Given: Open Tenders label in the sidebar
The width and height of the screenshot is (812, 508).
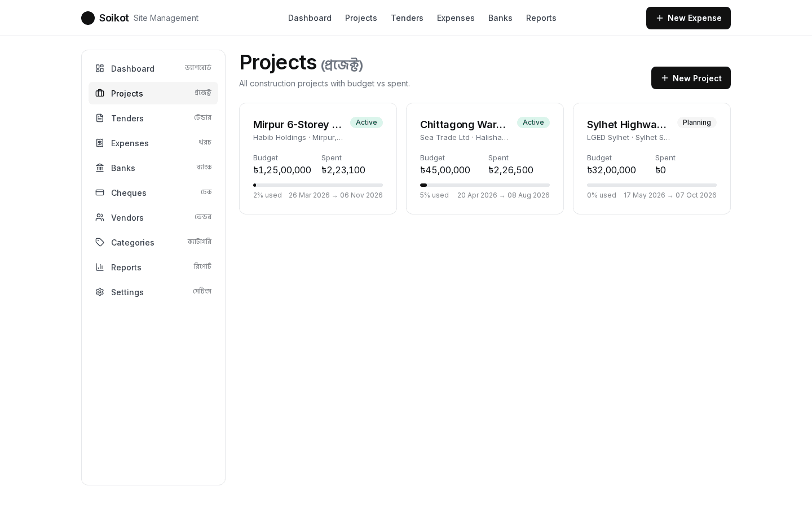Looking at the screenshot, I should [x=127, y=118].
